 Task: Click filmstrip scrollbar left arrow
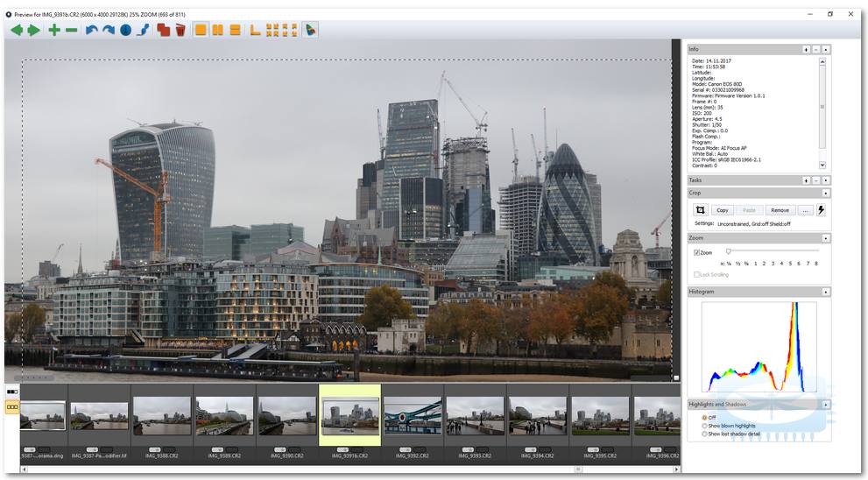[24, 469]
